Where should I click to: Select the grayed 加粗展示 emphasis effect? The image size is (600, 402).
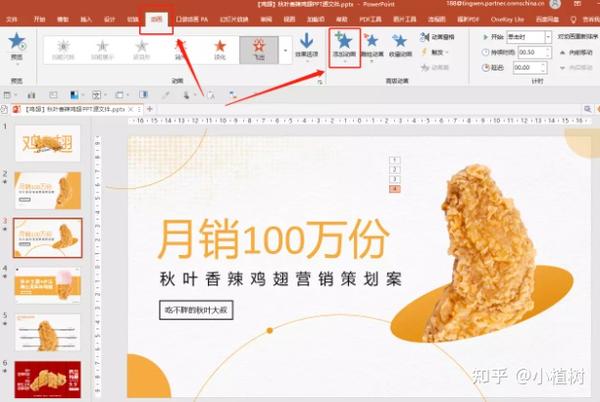[x=102, y=50]
